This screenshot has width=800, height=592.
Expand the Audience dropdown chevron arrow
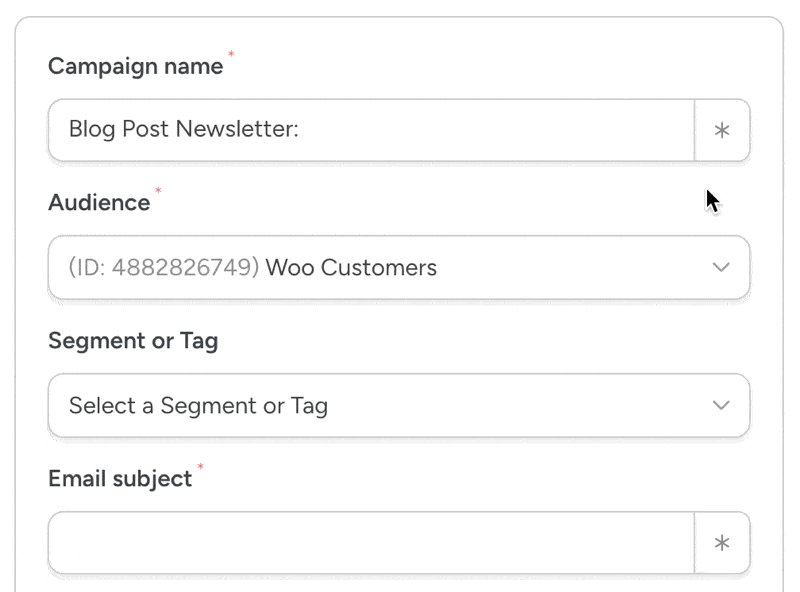click(721, 267)
